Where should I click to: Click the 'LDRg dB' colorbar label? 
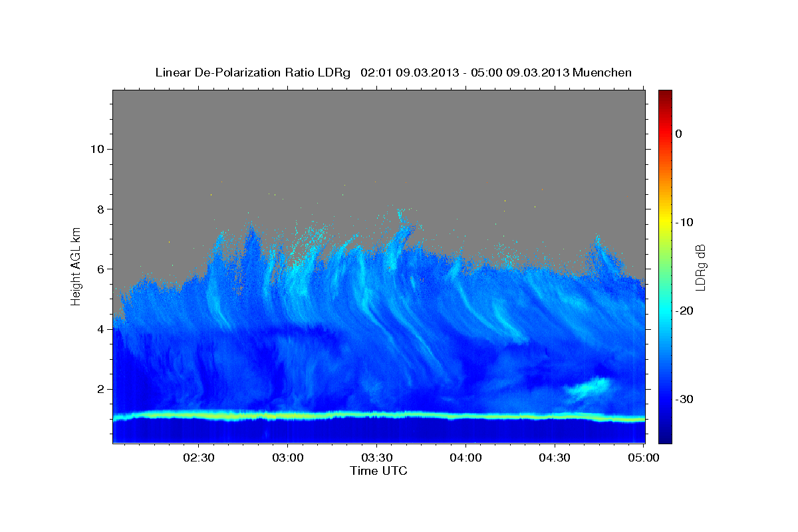pos(700,268)
